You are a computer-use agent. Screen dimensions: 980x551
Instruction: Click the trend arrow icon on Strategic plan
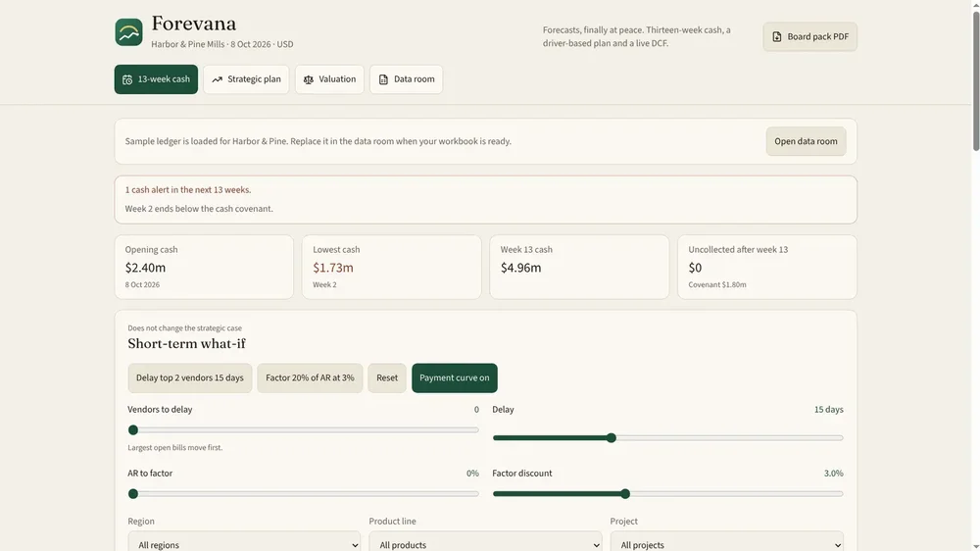(217, 79)
